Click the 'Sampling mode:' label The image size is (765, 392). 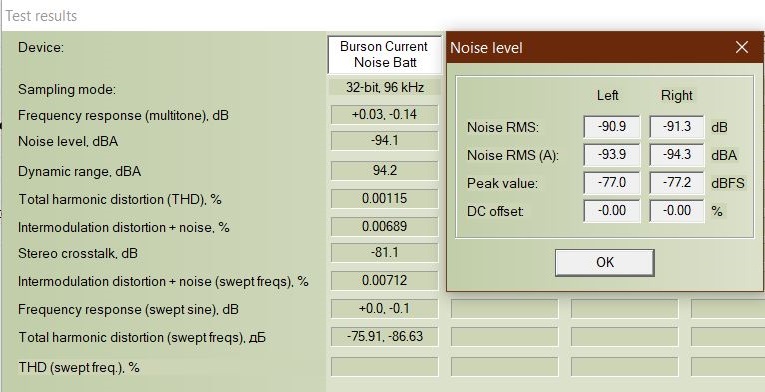pyautogui.click(x=67, y=90)
